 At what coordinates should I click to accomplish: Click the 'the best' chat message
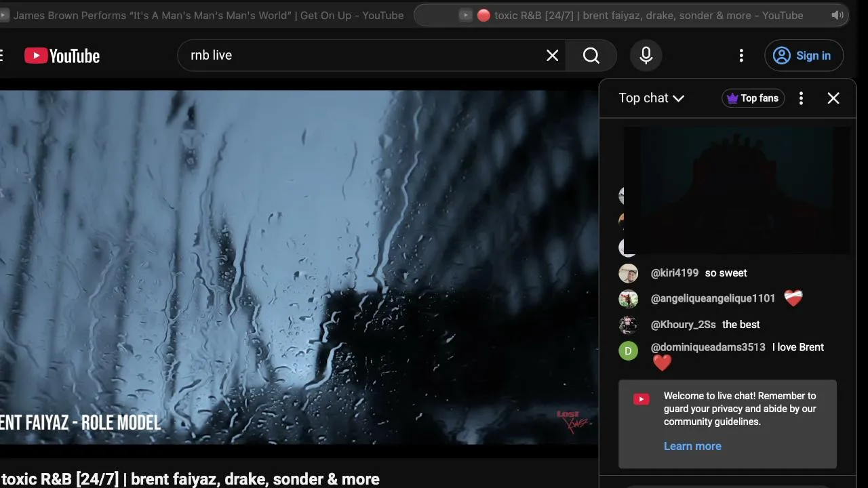[x=741, y=325]
